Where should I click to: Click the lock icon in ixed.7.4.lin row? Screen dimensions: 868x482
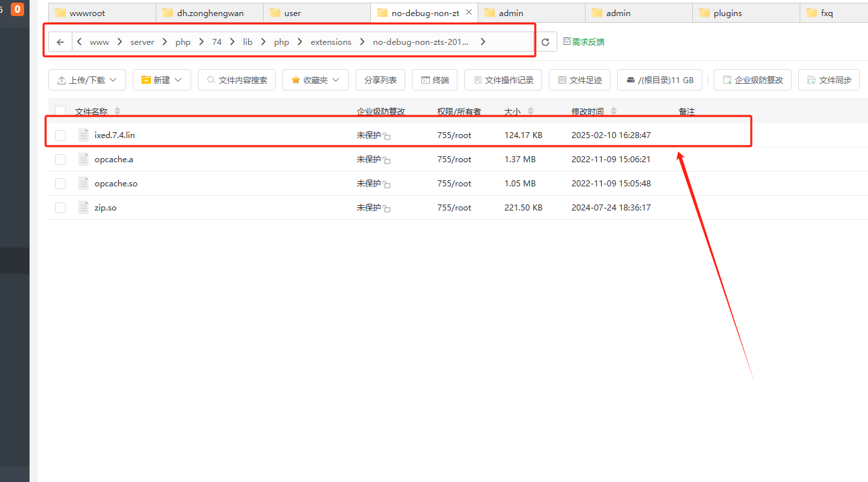click(387, 136)
